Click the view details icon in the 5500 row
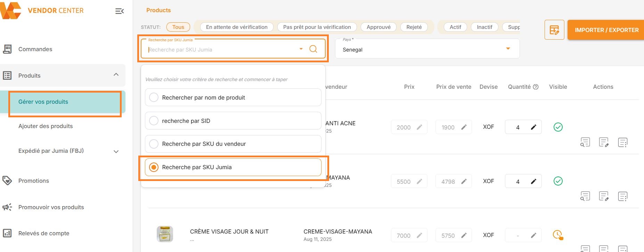This screenshot has height=252, width=644. tap(585, 196)
